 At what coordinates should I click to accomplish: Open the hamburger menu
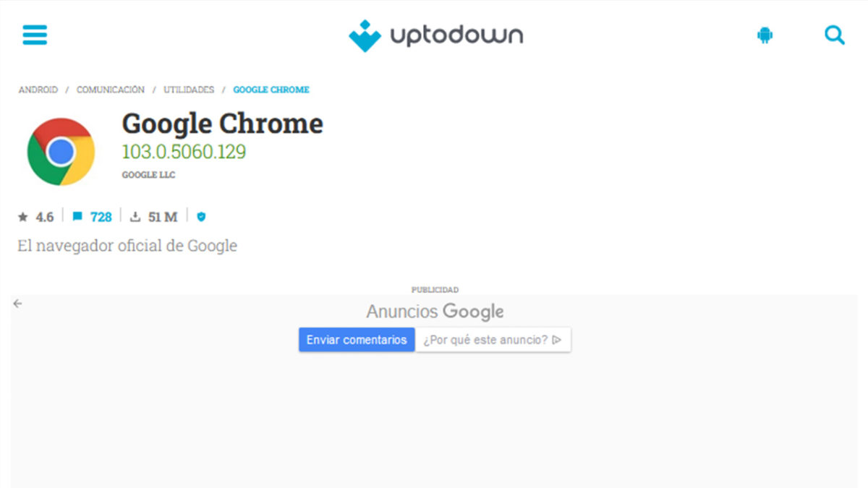(35, 35)
